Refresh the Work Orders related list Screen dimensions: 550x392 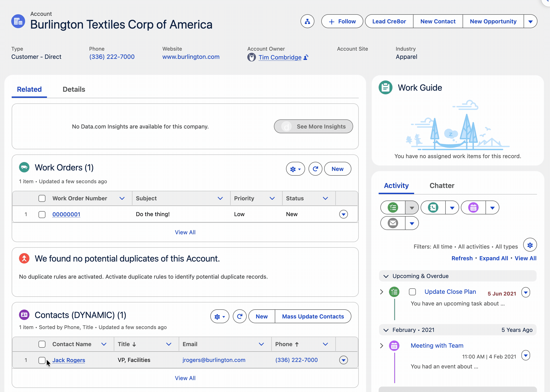pos(315,169)
